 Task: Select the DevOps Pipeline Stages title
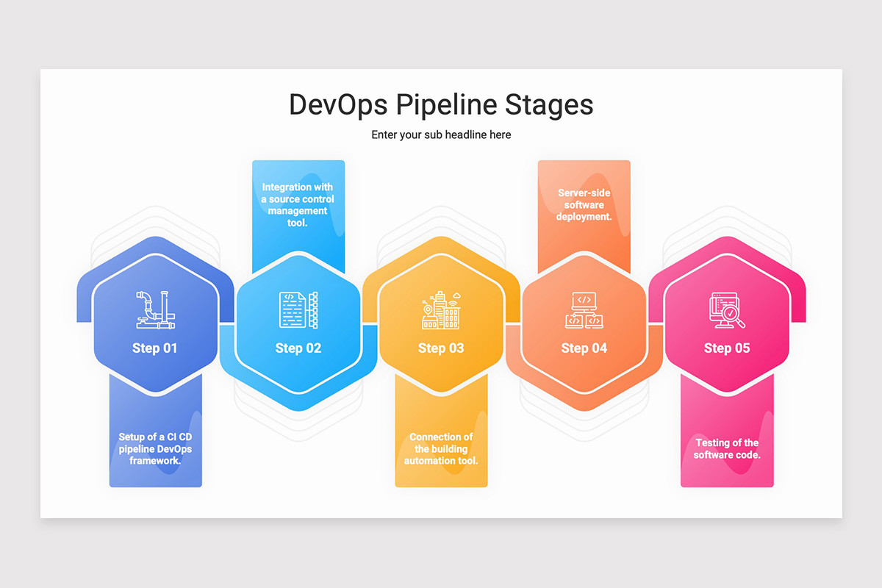click(441, 104)
